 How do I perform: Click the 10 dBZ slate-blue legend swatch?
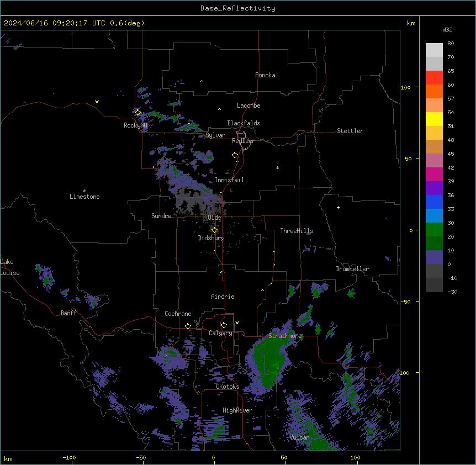tap(434, 257)
